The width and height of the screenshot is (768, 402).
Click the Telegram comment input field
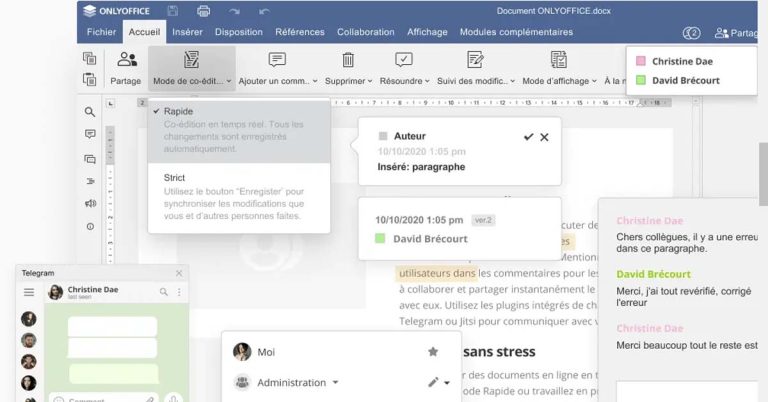coord(105,399)
